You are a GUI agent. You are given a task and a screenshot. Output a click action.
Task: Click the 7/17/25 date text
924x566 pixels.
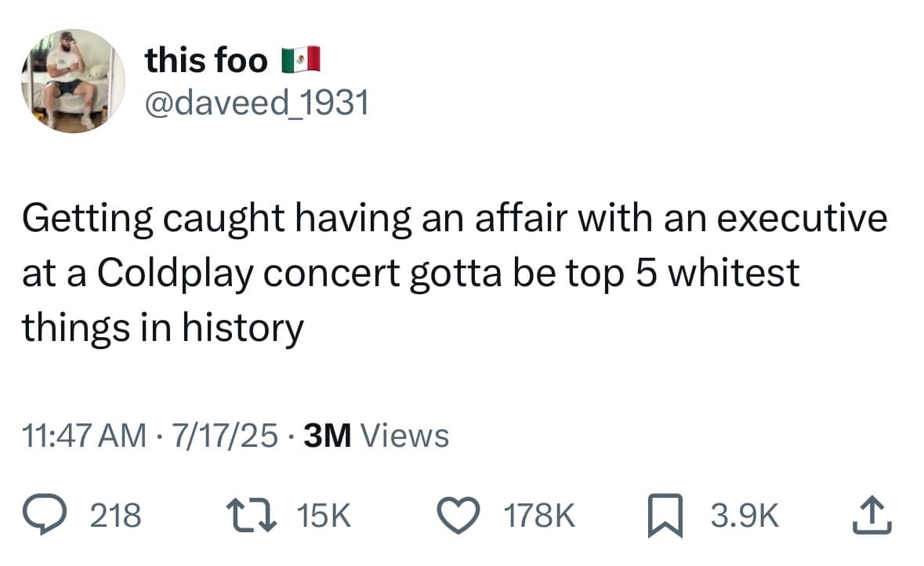coord(224,436)
